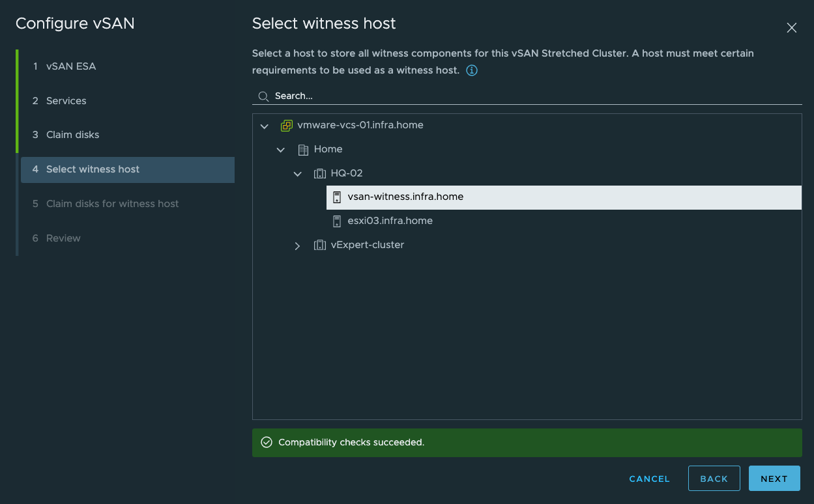
Task: Click the BACK button
Action: pyautogui.click(x=714, y=478)
